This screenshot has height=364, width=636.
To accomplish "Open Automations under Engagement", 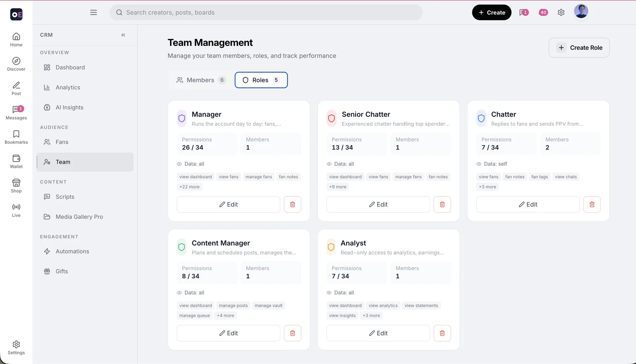I will coord(85,251).
